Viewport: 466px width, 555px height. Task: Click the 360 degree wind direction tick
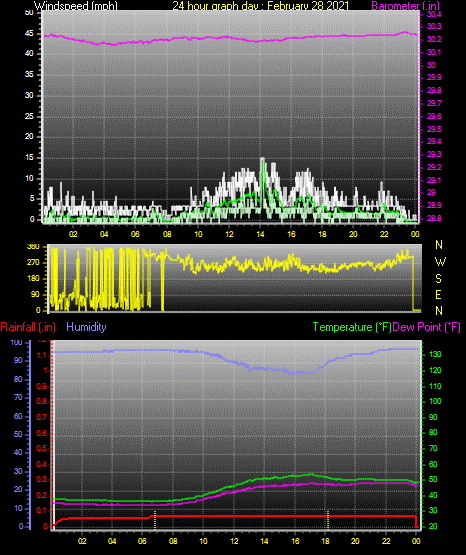pos(33,247)
